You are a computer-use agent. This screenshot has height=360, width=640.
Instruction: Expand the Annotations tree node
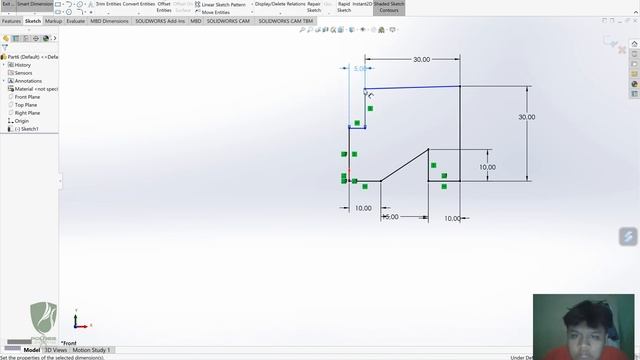(4, 81)
